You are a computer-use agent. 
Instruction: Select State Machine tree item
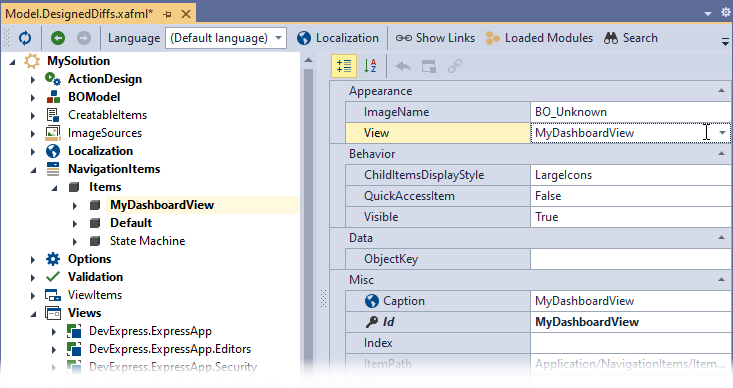(147, 241)
